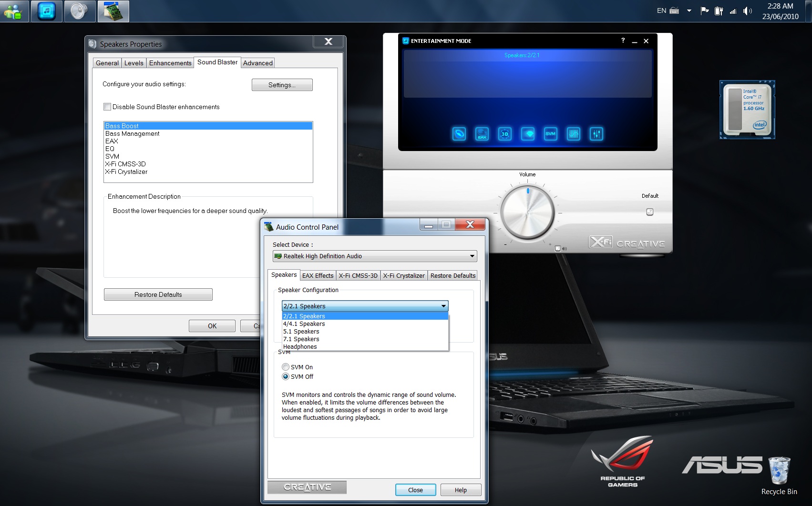812x506 pixels.
Task: Open the wireless signal bars tray icon
Action: coord(733,11)
